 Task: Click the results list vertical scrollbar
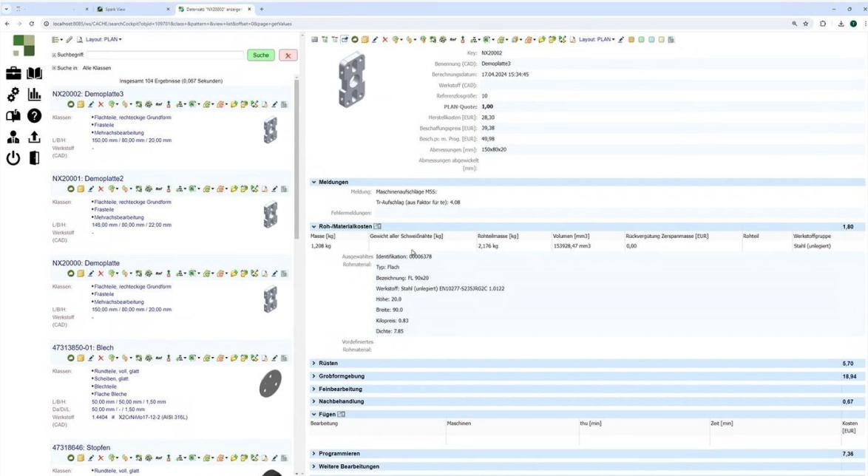pos(296,160)
